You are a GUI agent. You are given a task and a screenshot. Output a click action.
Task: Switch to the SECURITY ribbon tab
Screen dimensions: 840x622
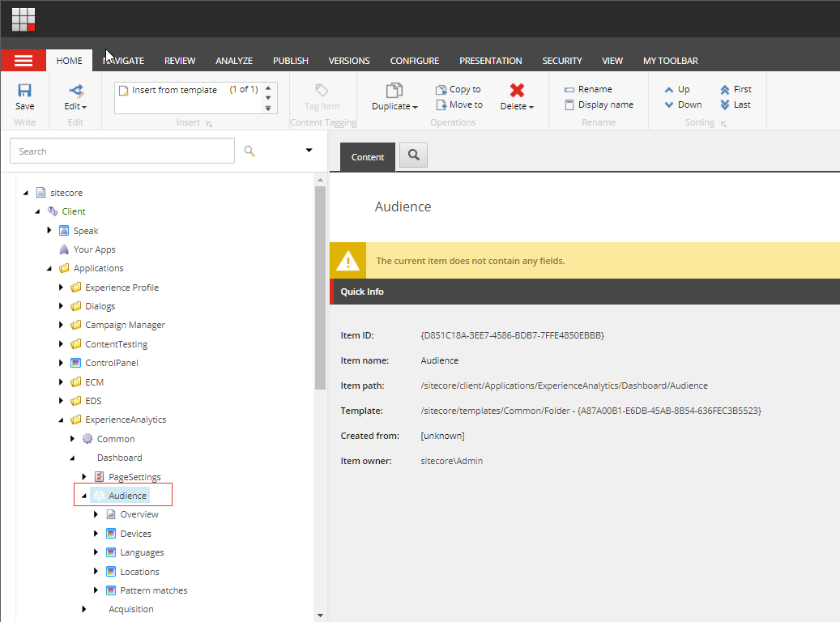(x=562, y=61)
